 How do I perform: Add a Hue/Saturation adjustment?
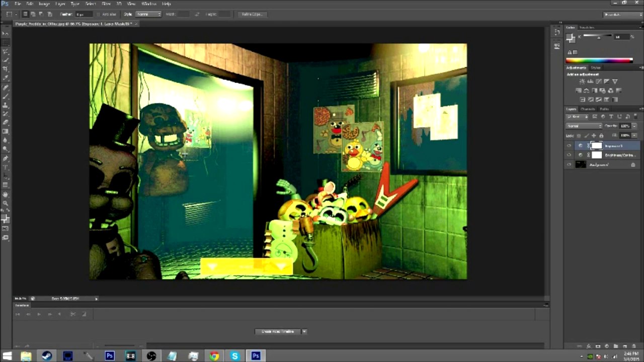coord(579,90)
